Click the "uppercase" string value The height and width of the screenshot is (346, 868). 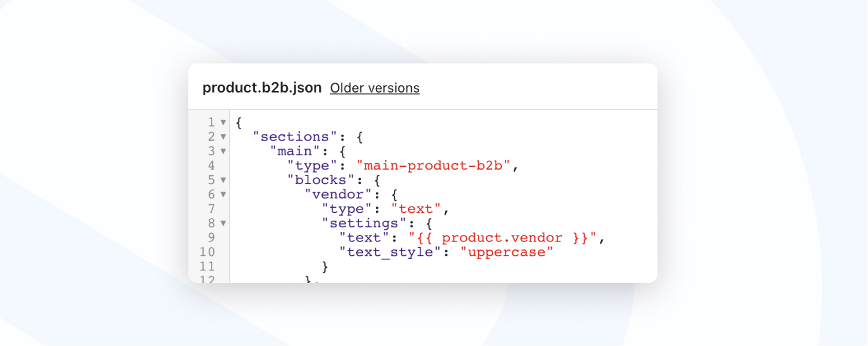tap(507, 252)
